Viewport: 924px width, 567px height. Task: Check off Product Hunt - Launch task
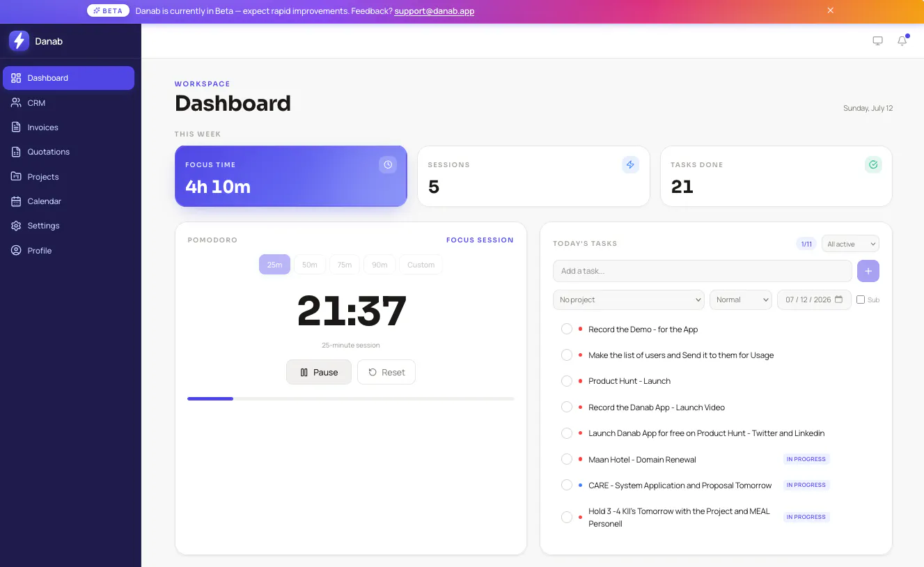567,381
